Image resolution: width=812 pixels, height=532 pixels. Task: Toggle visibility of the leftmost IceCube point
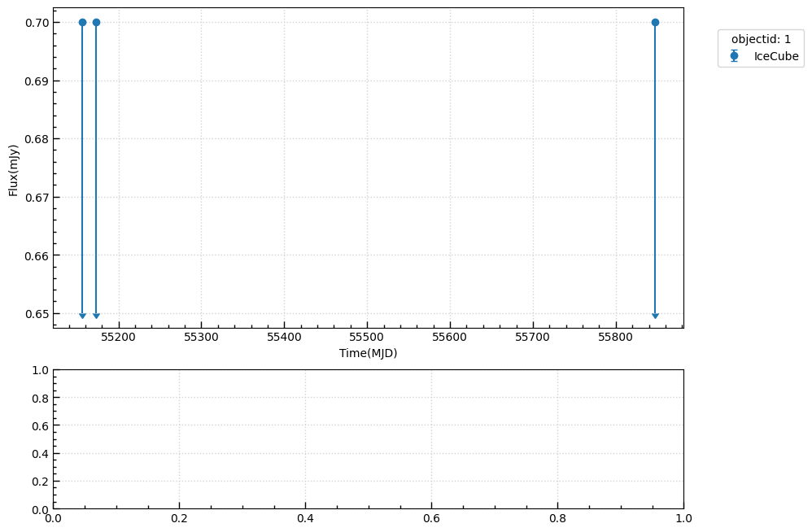[x=82, y=21]
